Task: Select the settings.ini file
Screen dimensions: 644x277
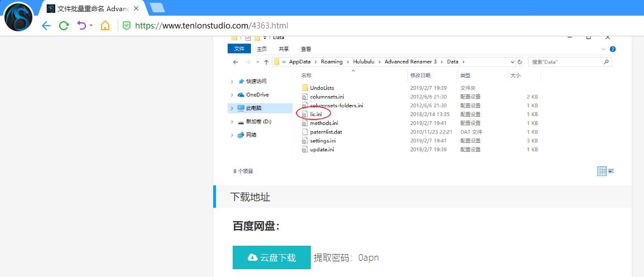Action: click(320, 141)
